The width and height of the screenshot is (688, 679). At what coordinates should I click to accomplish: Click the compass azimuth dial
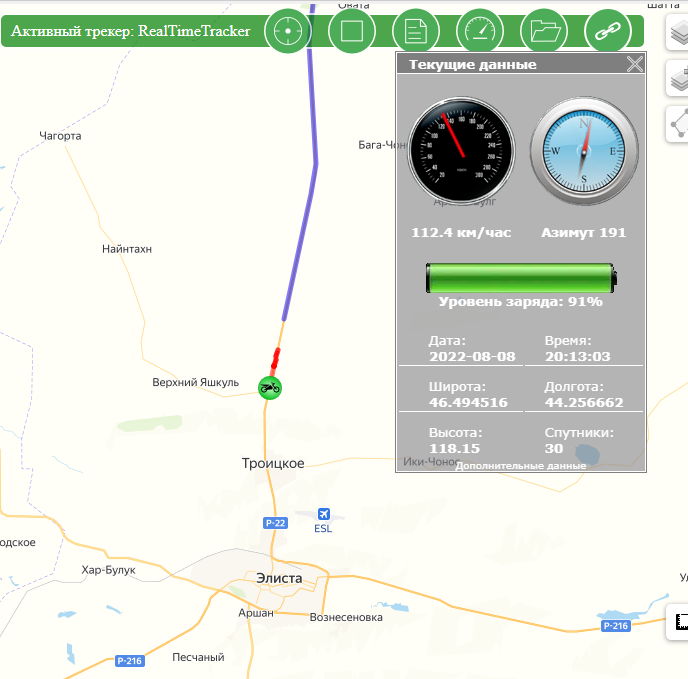584,151
